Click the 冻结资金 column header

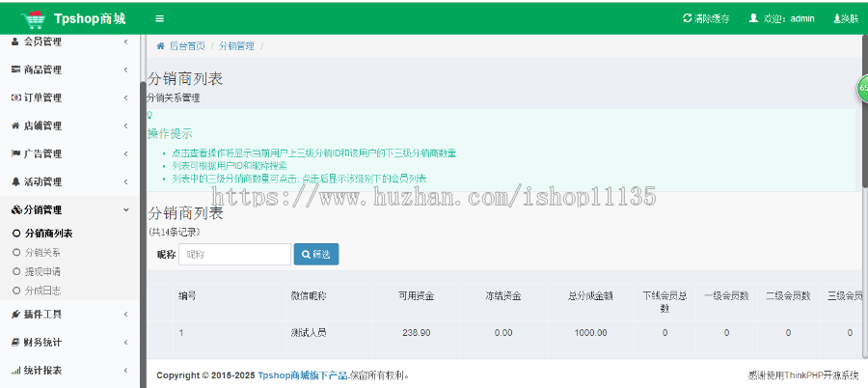point(503,296)
